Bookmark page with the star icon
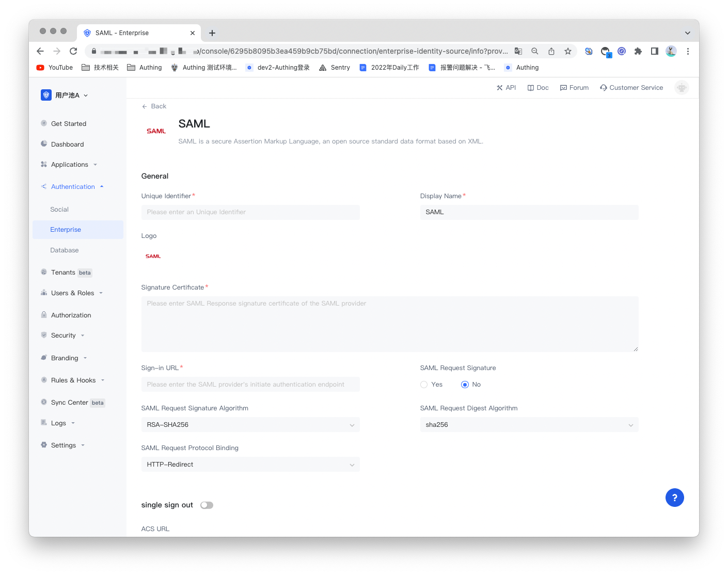 point(568,51)
